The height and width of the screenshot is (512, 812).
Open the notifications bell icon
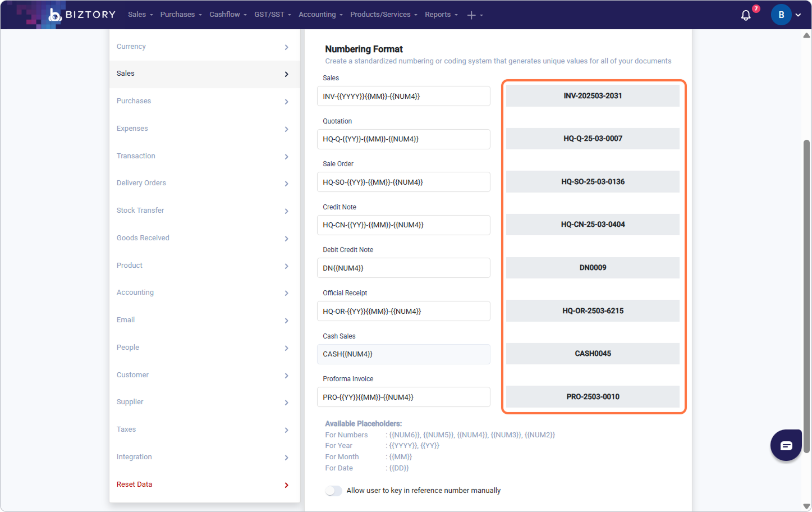(746, 15)
